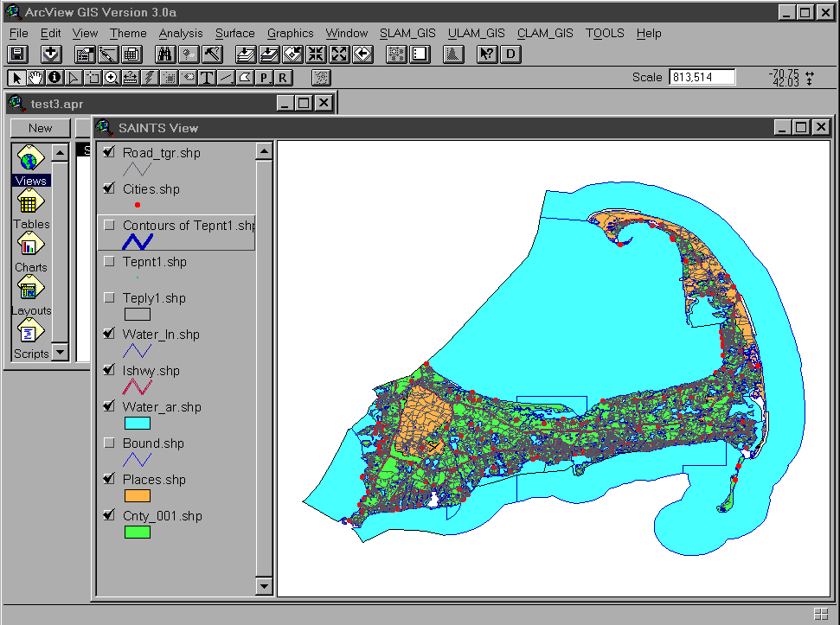Screen dimensions: 840x625
Task: Click the D toolbar button
Action: pos(510,54)
